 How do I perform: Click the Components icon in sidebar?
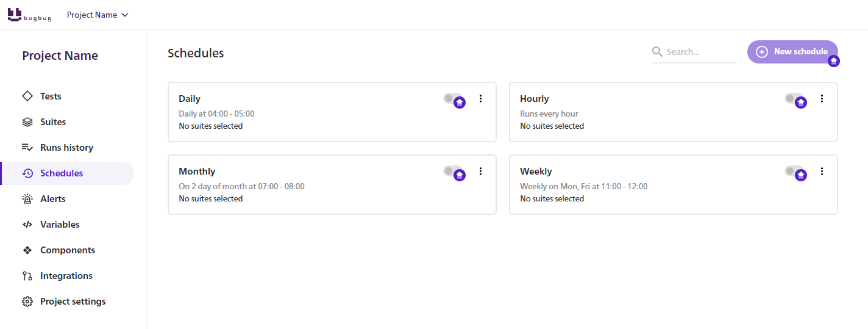coord(27,250)
